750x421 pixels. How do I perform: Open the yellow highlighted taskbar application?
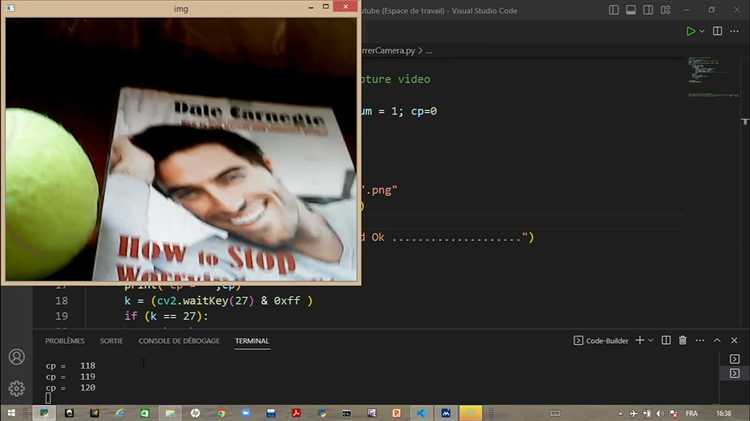pos(471,413)
